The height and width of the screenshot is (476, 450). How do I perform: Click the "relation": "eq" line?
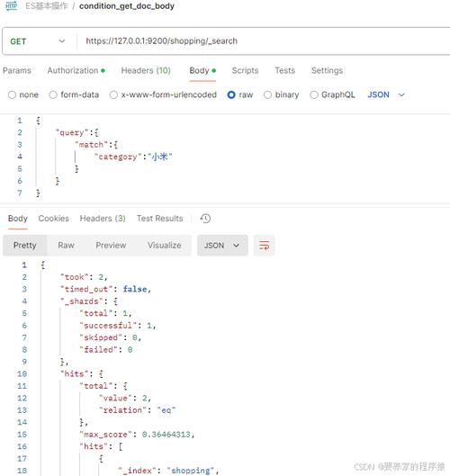pos(137,410)
